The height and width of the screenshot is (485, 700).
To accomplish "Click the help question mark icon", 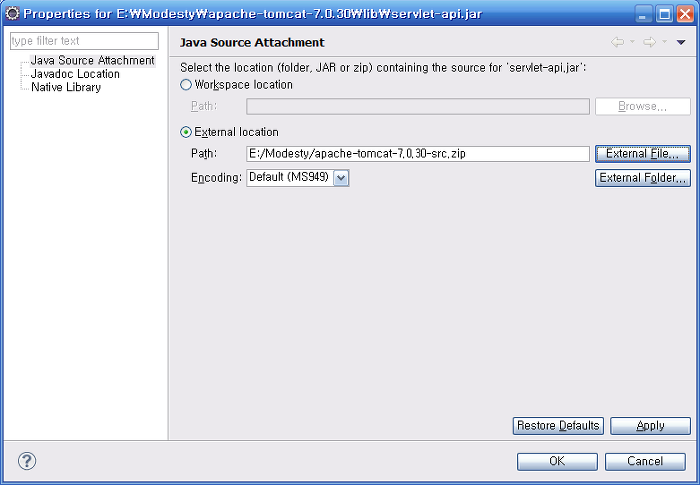I will (x=27, y=461).
